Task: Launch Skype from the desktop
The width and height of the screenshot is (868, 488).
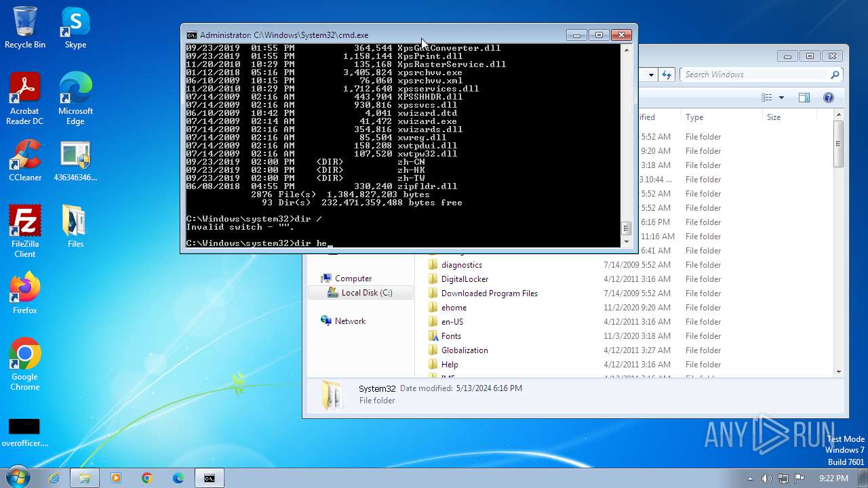Action: click(x=75, y=28)
